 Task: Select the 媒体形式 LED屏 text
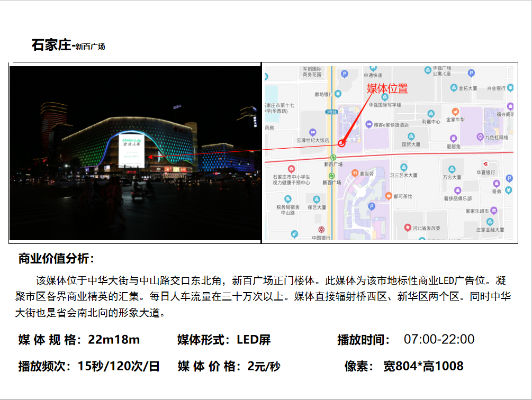[x=224, y=340]
